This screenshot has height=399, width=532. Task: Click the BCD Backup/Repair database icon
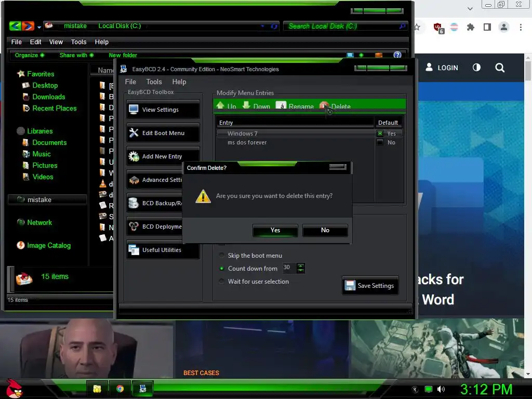coord(134,203)
